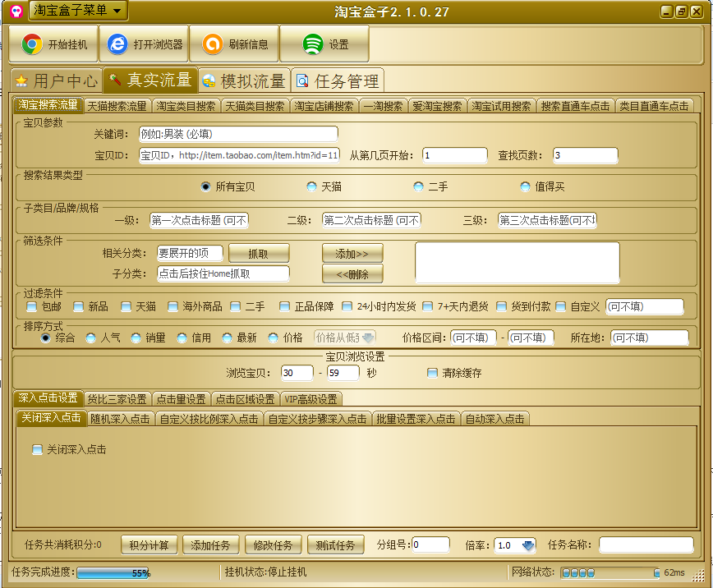The image size is (713, 588).
Task: Check 7+天内退货 option
Action: 427,307
